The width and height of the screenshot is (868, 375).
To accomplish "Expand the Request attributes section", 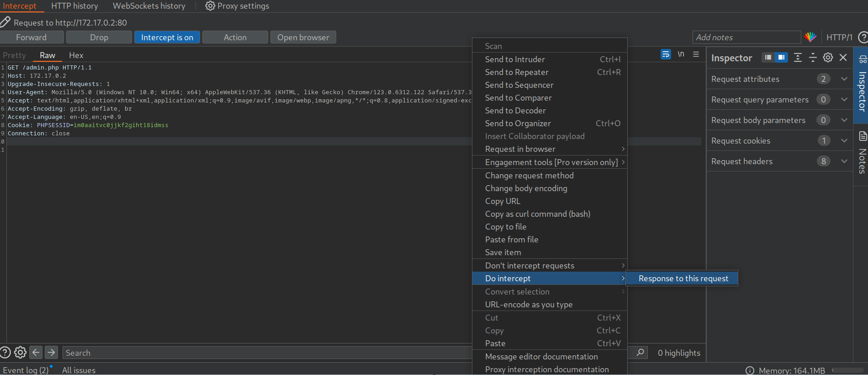I will point(844,79).
